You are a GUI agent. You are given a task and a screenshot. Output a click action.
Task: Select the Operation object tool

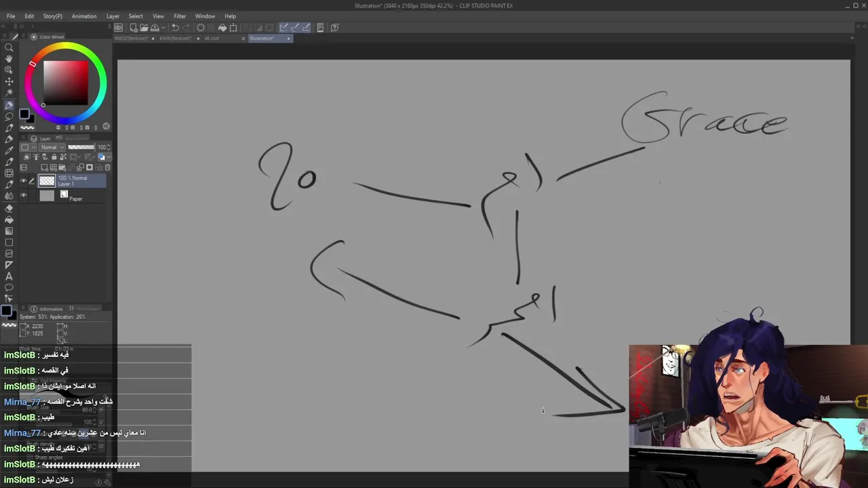pyautogui.click(x=9, y=70)
